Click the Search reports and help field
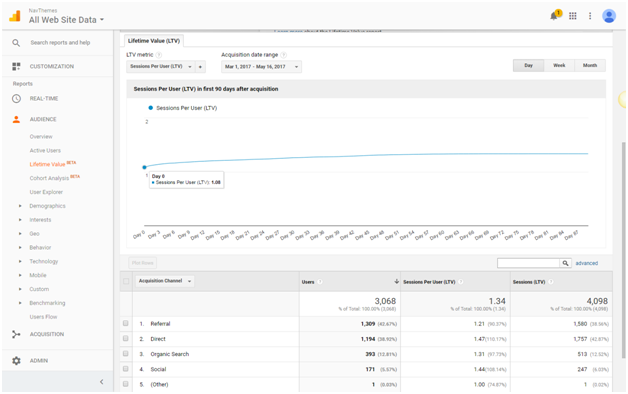The image size is (628, 394). pos(60,42)
